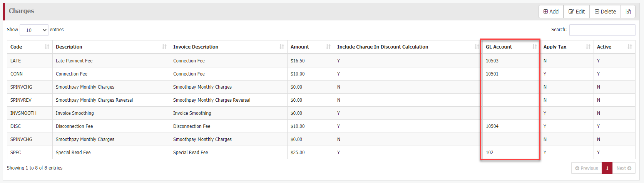This screenshot has height=183, width=644.
Task: Open the entries-per-page dropdown
Action: 34,30
